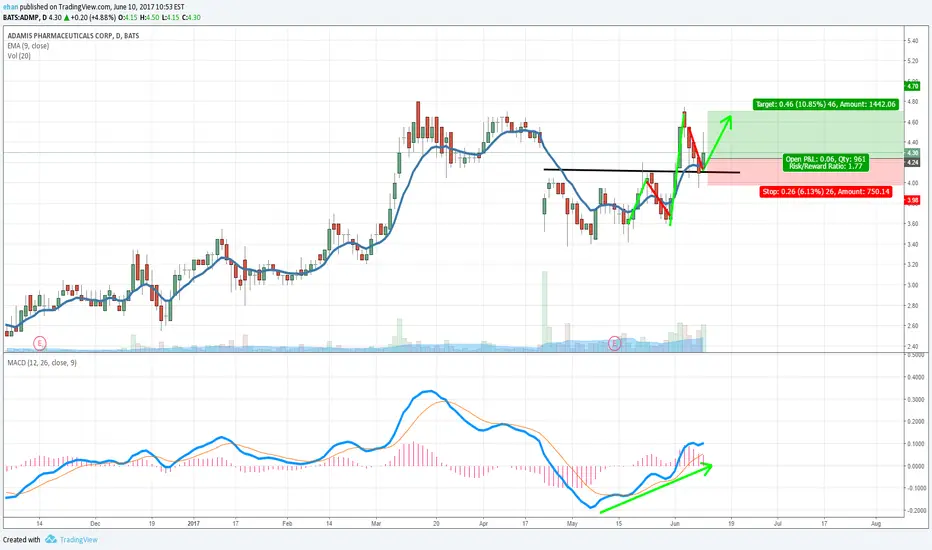932x550 pixels.
Task: Click the 5.40 price scale label
Action: pyautogui.click(x=912, y=40)
